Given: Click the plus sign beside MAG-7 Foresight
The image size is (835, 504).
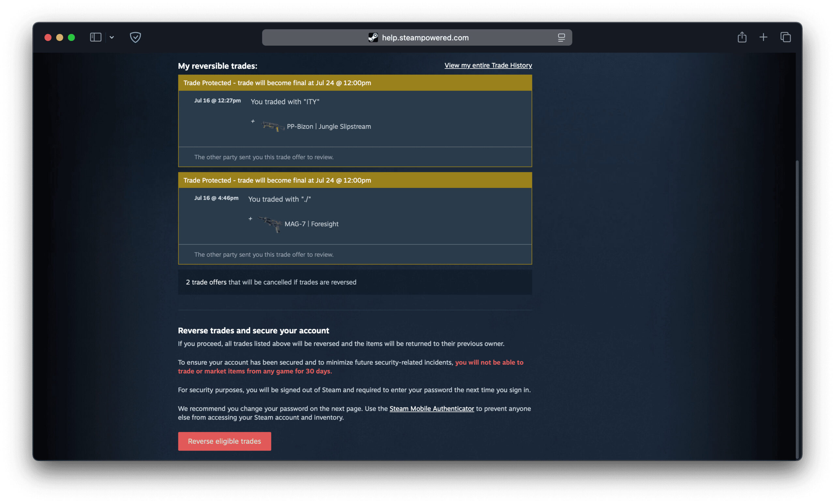Looking at the screenshot, I should [x=250, y=219].
